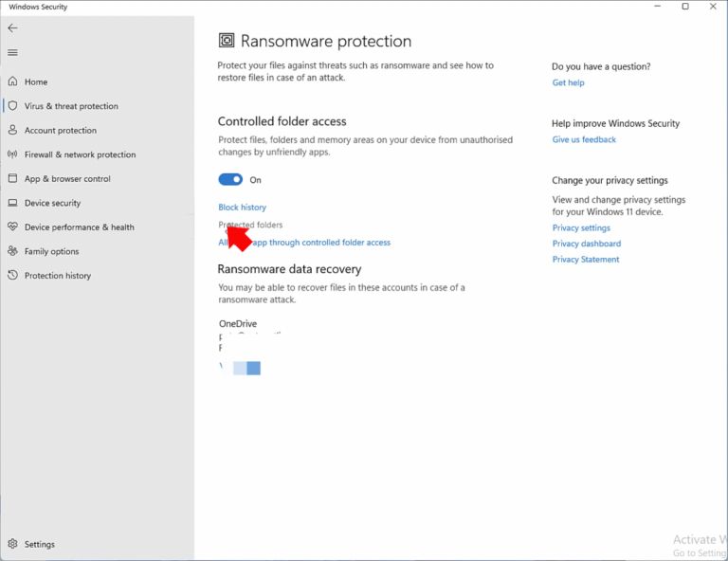Open Account protection section
This screenshot has height=561, width=728.
click(61, 130)
